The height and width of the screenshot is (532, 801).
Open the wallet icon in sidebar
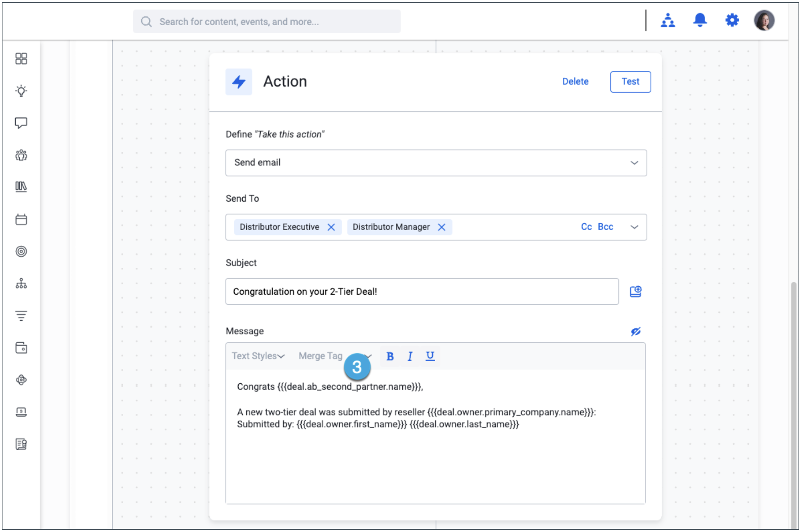click(21, 348)
